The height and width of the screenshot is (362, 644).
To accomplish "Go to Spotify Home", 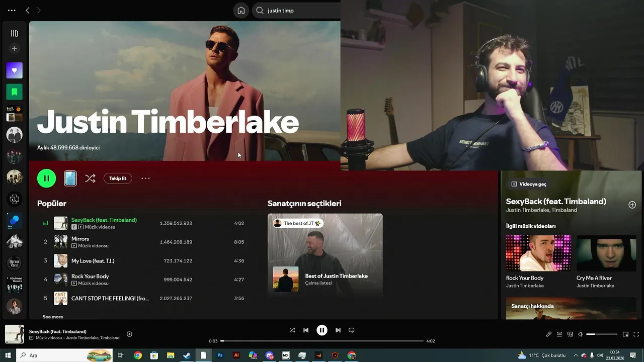I will click(x=241, y=11).
